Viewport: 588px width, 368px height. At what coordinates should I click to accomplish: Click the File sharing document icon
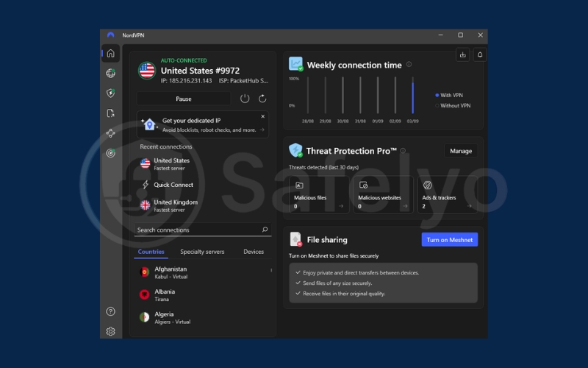pos(295,239)
